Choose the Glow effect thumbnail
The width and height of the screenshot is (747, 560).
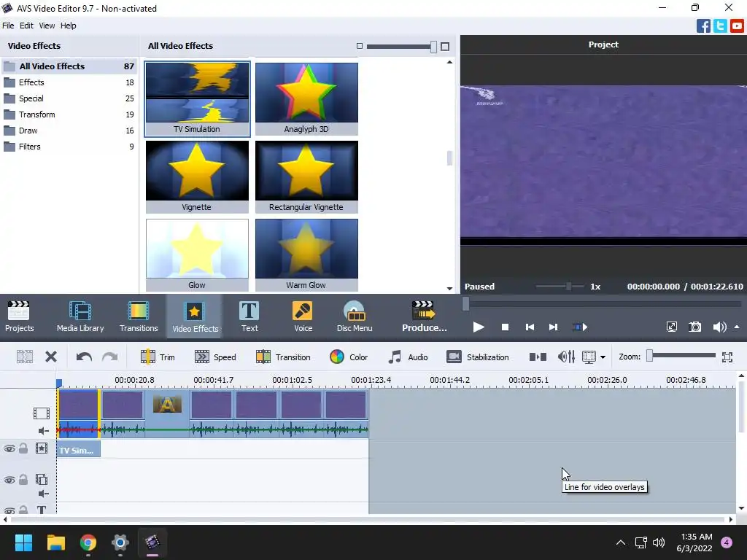(x=197, y=255)
